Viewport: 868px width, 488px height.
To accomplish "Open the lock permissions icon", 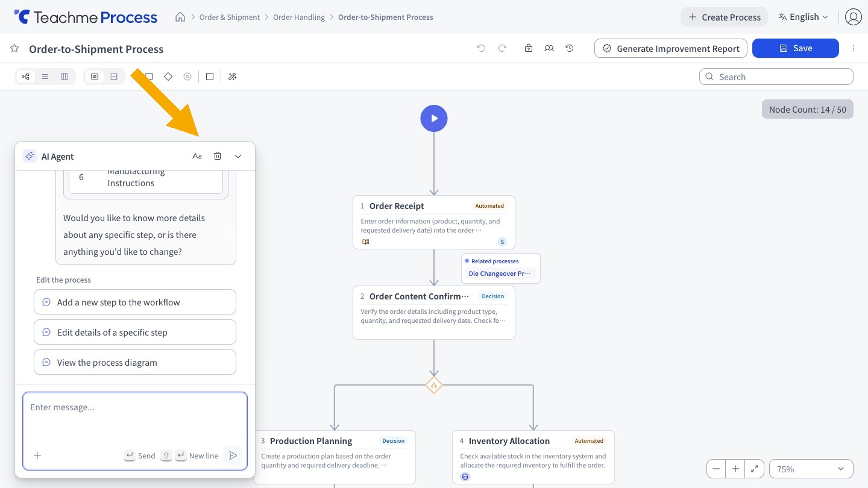I will point(529,48).
